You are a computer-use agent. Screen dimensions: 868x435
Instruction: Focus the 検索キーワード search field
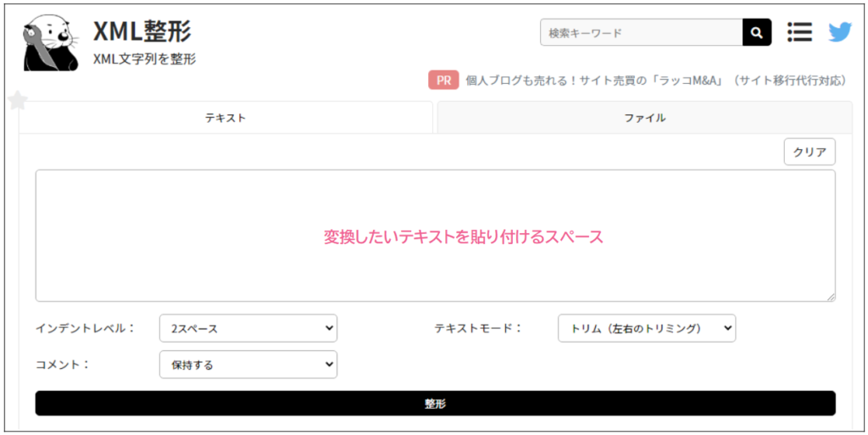pyautogui.click(x=641, y=32)
